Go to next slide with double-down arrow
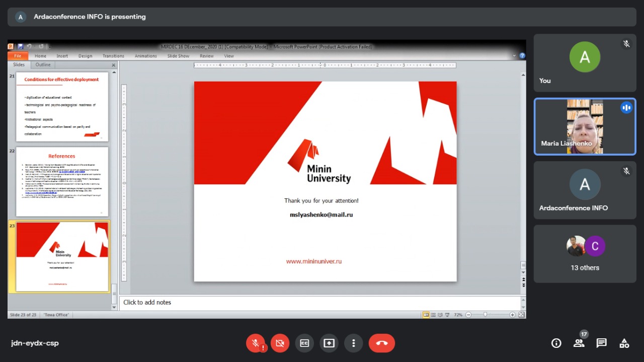This screenshot has height=362, width=644. [523, 285]
